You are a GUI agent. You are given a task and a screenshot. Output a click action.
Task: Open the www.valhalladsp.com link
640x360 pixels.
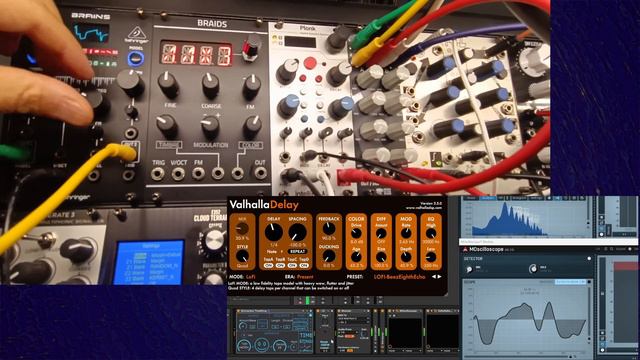424,208
